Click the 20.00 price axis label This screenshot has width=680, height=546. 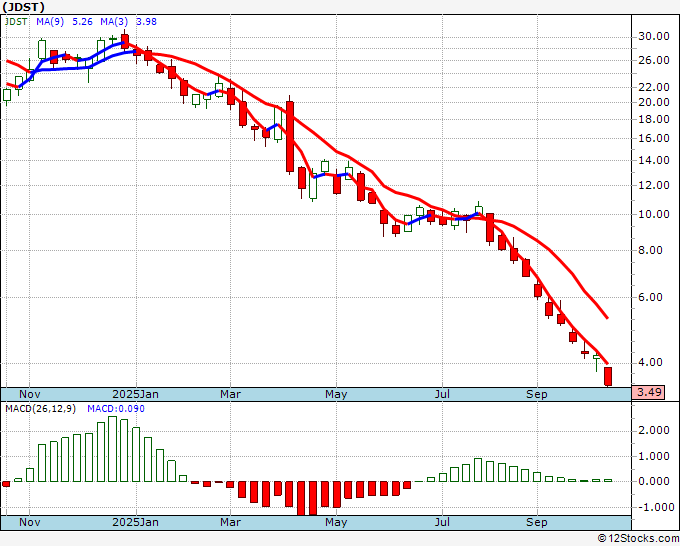point(654,102)
